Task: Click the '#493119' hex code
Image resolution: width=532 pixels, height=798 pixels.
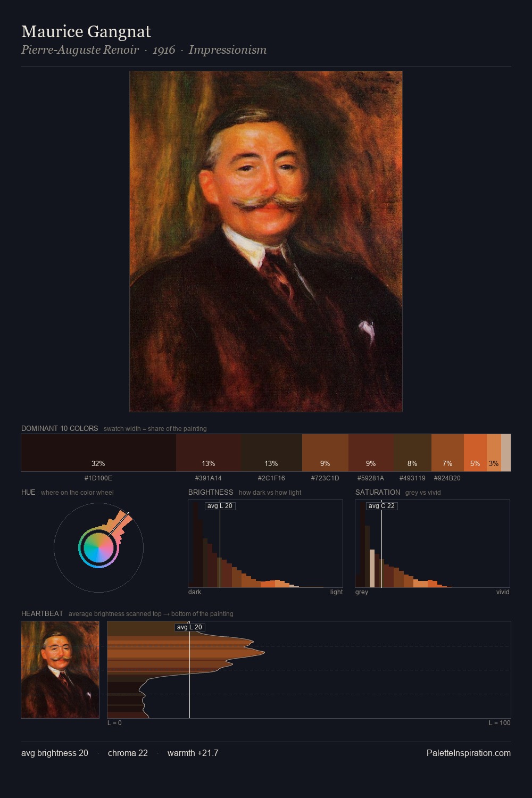Action: [412, 478]
